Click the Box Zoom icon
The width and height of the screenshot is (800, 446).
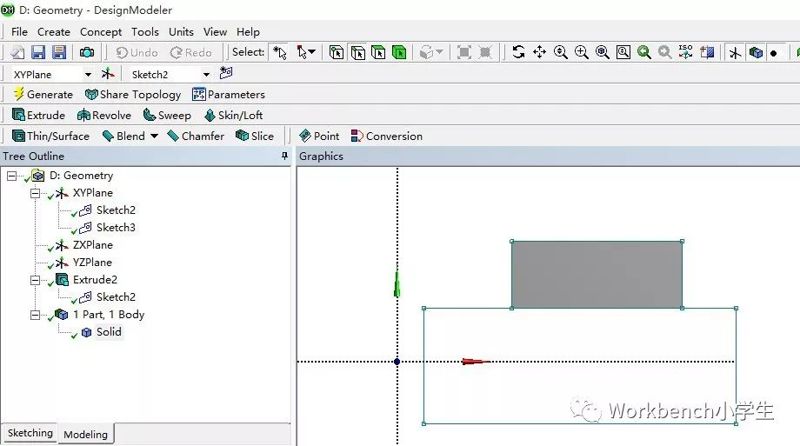582,52
